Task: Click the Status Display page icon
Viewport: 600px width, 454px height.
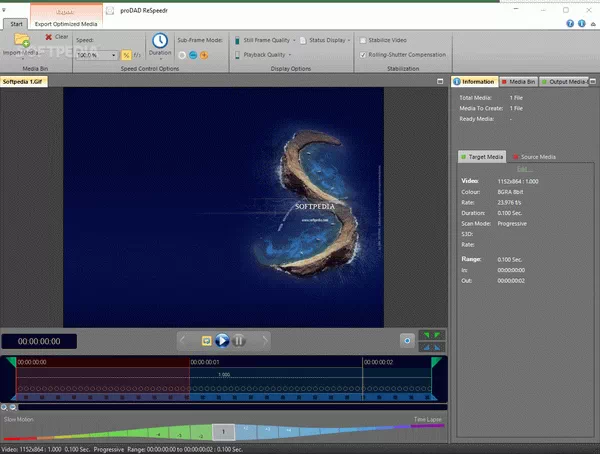Action: tap(303, 40)
